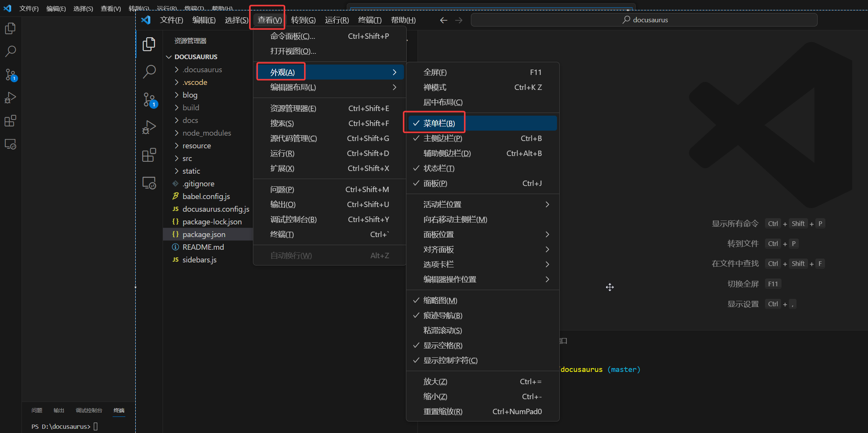Open the 编辑器布局(L) submenu
The height and width of the screenshot is (433, 868).
coord(330,87)
